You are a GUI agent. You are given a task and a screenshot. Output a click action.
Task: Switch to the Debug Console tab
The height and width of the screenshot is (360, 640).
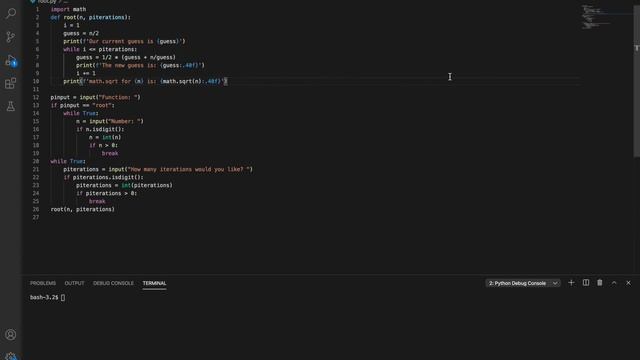tap(113, 283)
